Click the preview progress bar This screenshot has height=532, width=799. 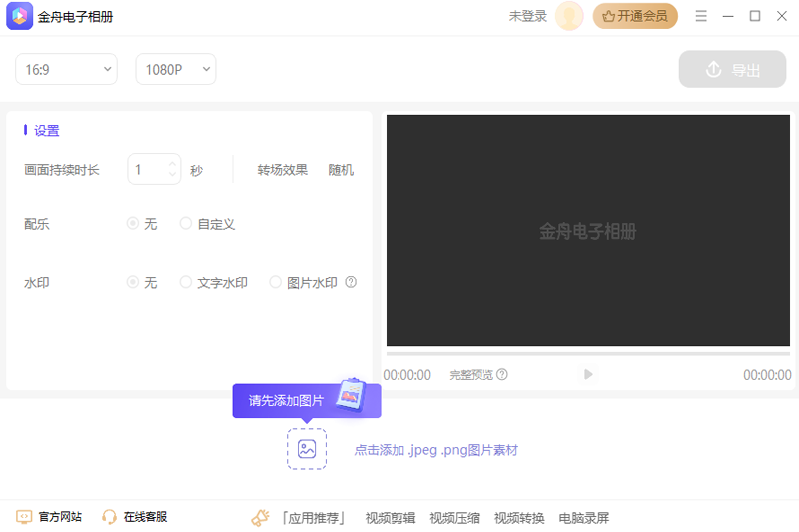point(588,353)
